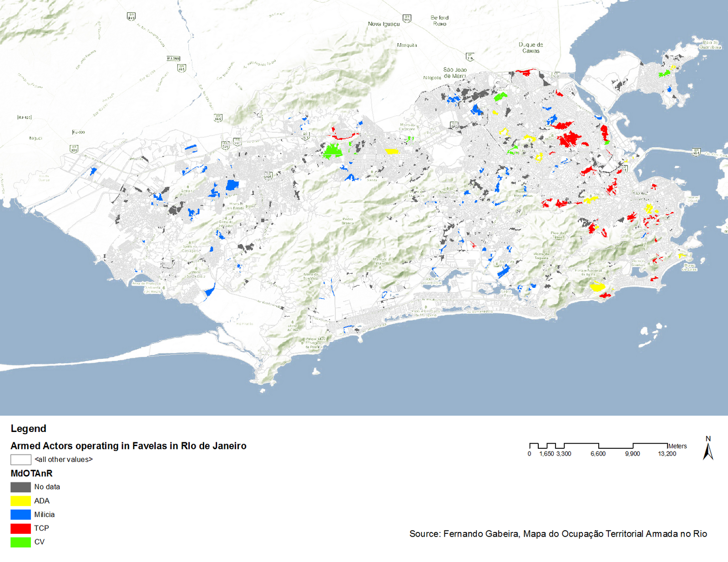728x562 pixels.
Task: Click the Baia de Guanabara map label
Action: [x=710, y=45]
